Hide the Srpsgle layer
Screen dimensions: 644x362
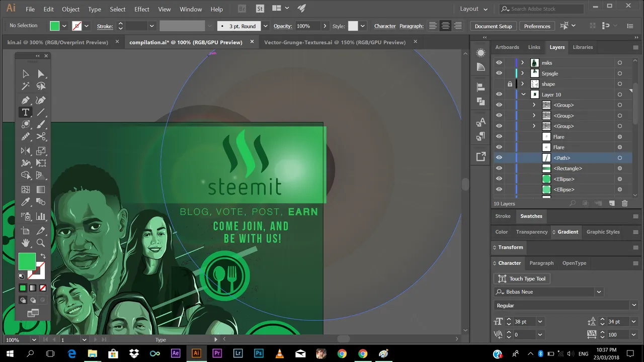click(x=499, y=73)
